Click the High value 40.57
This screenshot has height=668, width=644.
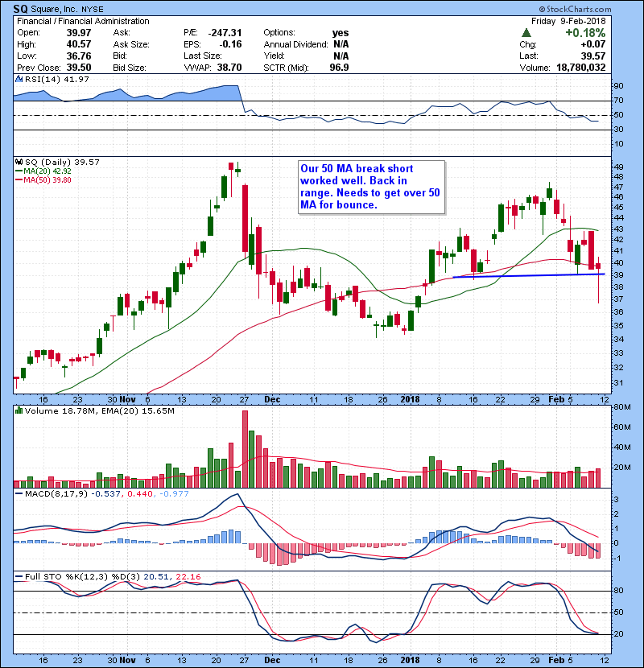[x=79, y=44]
